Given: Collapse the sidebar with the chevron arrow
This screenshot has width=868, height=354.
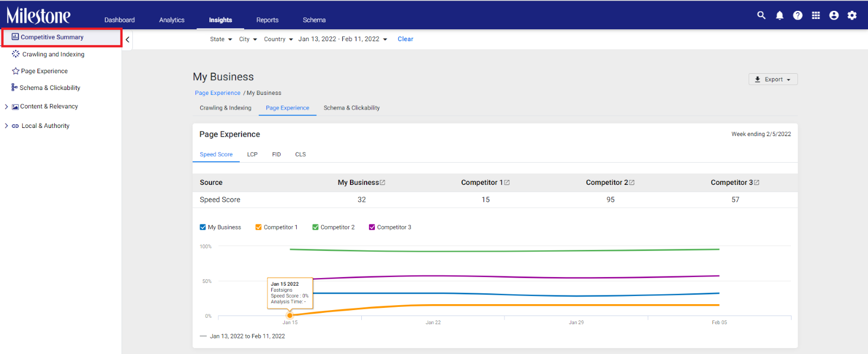Looking at the screenshot, I should [127, 40].
